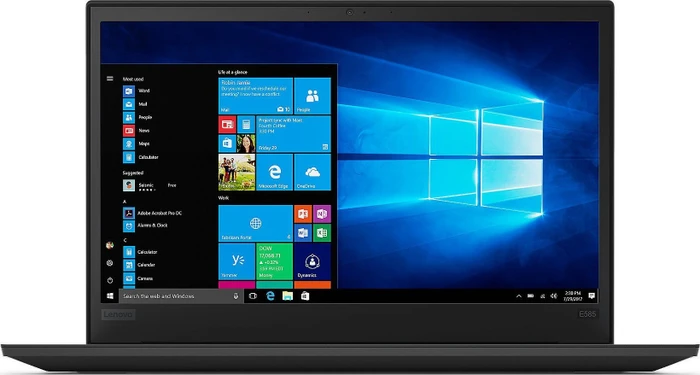Expand the Start hamburger menu
This screenshot has width=700, height=375.
(x=110, y=79)
